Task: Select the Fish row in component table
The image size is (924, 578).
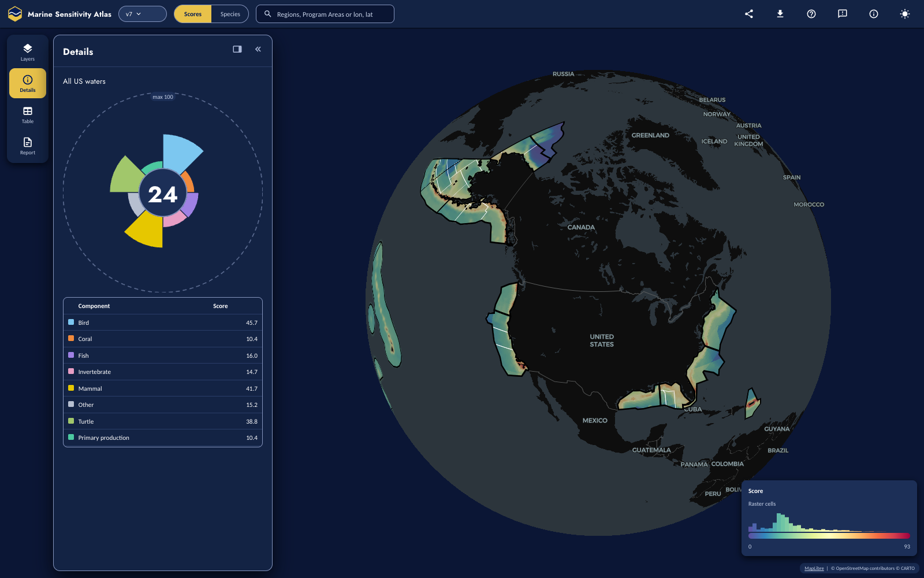Action: click(163, 355)
